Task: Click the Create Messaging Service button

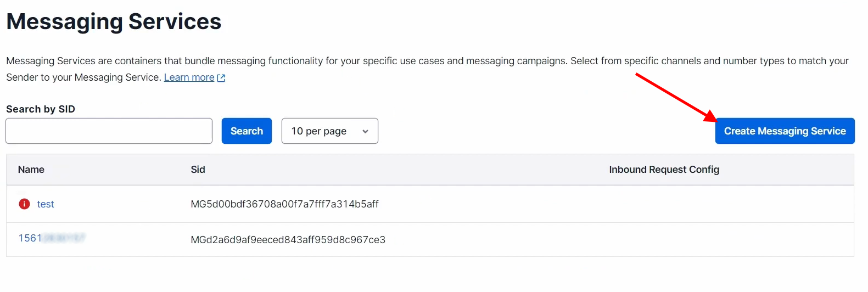Action: point(785,131)
